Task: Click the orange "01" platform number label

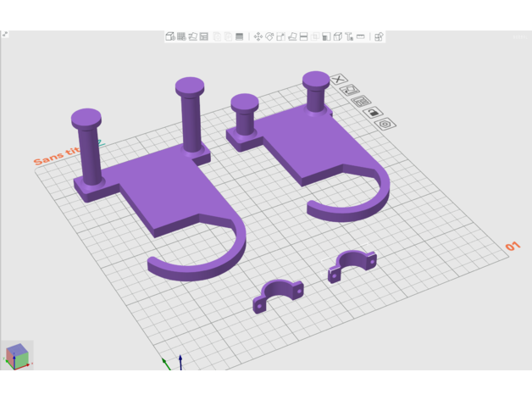Action: click(513, 247)
